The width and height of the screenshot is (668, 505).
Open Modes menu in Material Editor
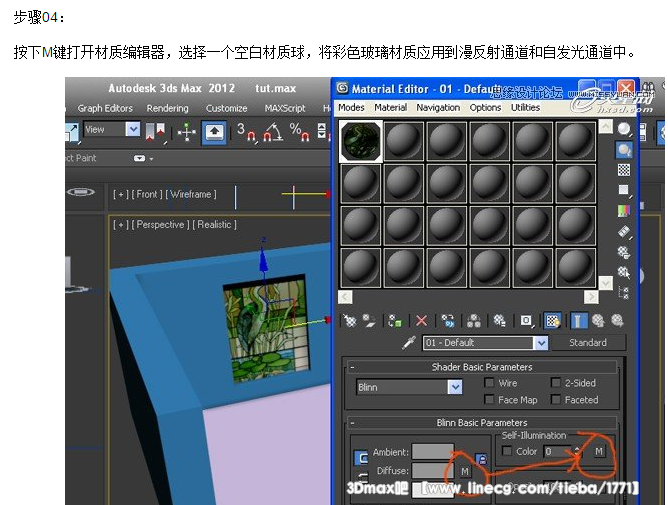point(351,107)
